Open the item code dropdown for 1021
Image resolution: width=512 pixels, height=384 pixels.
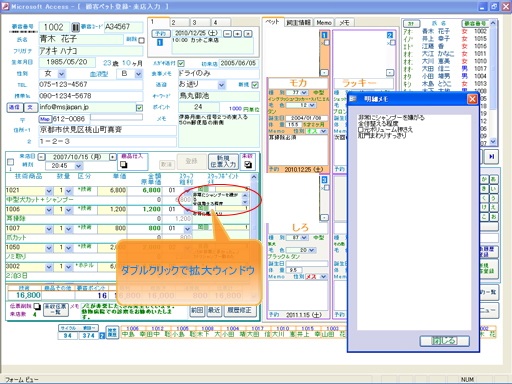pyautogui.click(x=49, y=191)
